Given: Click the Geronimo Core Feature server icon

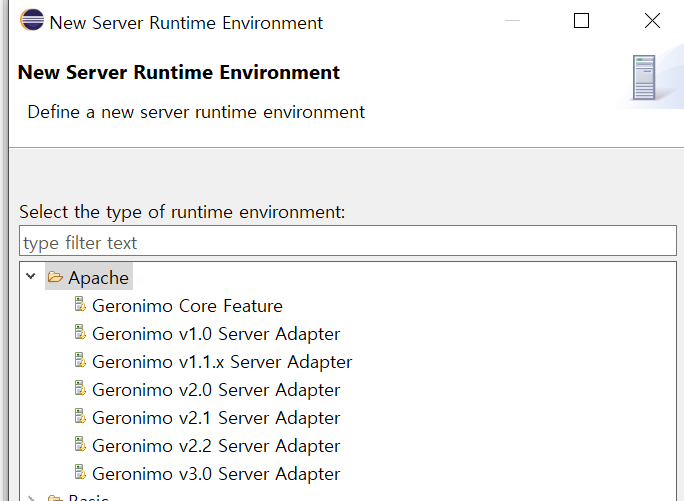Looking at the screenshot, I should pos(80,304).
